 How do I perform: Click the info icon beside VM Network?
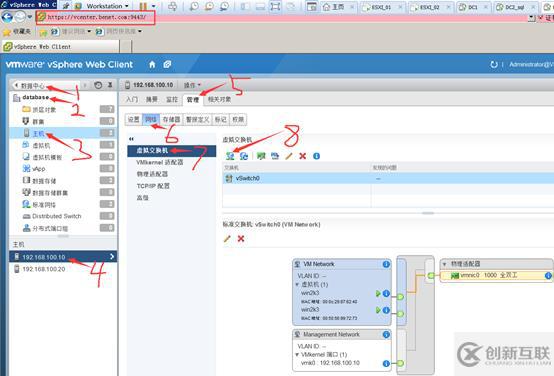click(386, 264)
